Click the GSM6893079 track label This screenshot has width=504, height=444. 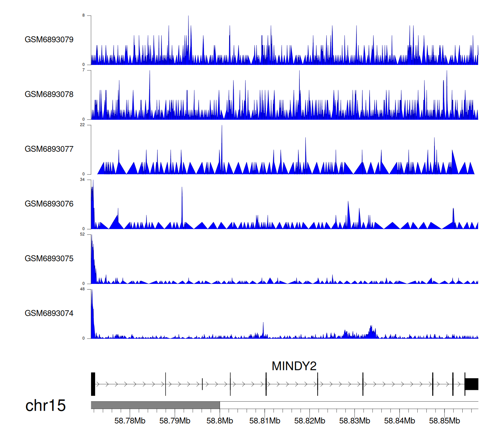[x=49, y=40]
